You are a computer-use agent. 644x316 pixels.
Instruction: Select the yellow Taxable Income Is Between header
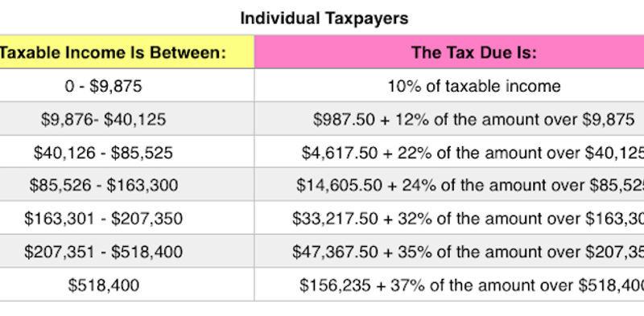click(x=127, y=52)
